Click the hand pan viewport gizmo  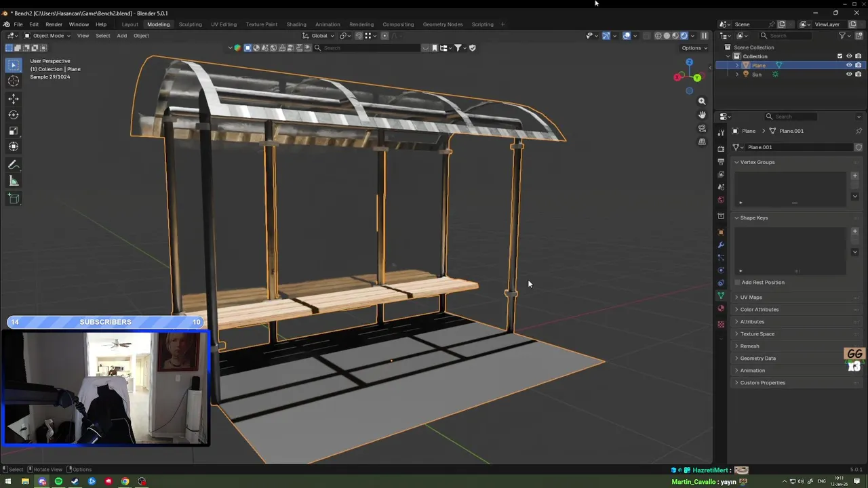702,115
